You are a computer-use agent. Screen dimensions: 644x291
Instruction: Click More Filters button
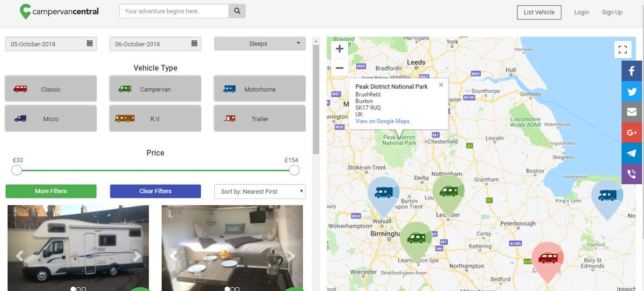tap(51, 191)
